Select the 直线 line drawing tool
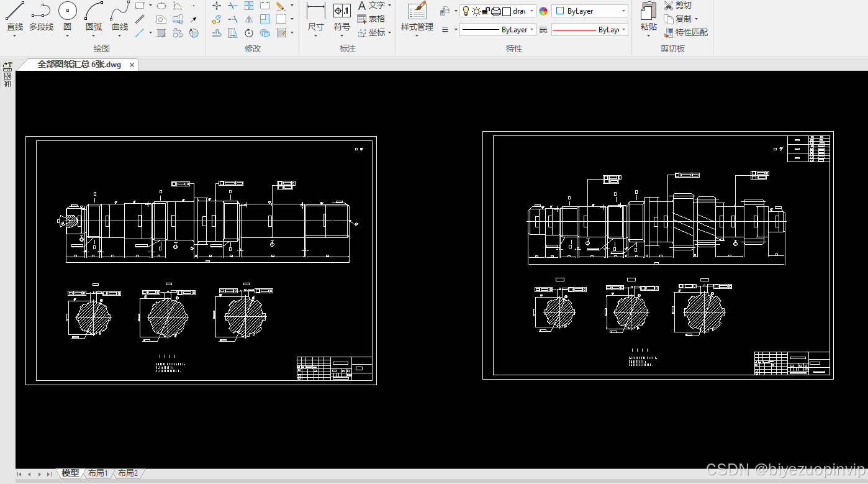Screen dimensions: 868x484 tap(14, 17)
